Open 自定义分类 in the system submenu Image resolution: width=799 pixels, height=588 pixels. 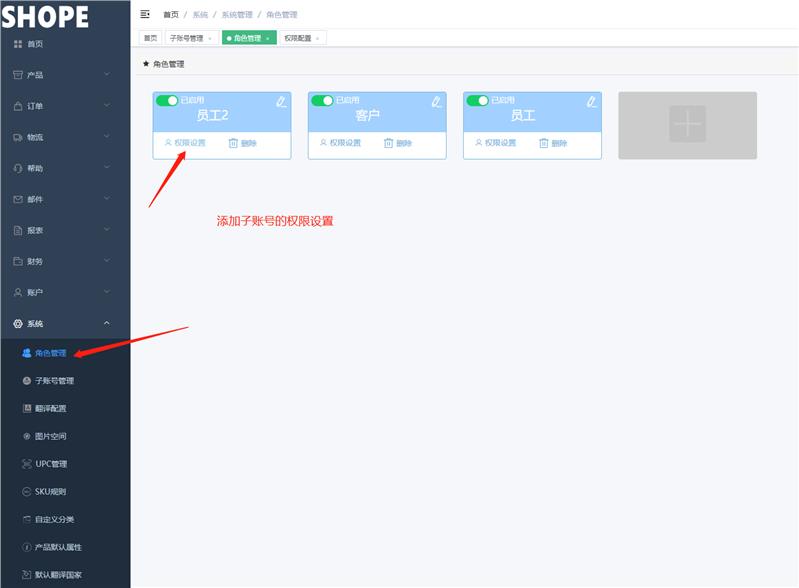click(55, 519)
